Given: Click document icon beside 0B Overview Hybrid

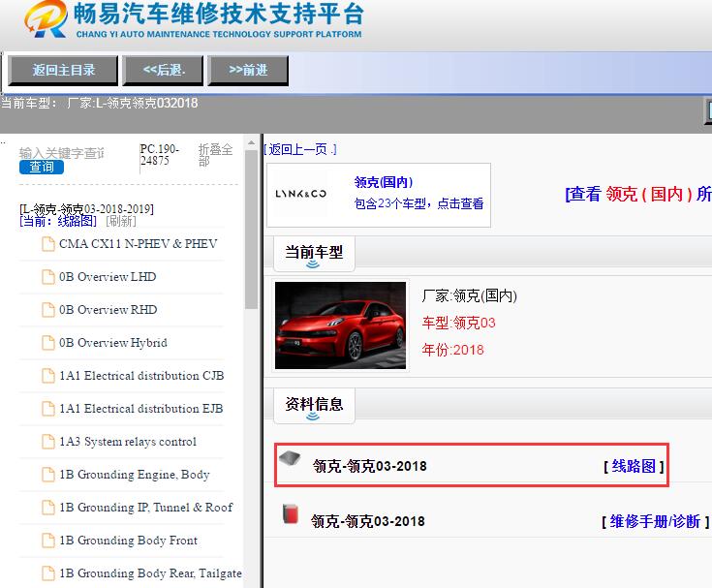Looking at the screenshot, I should (x=48, y=343).
